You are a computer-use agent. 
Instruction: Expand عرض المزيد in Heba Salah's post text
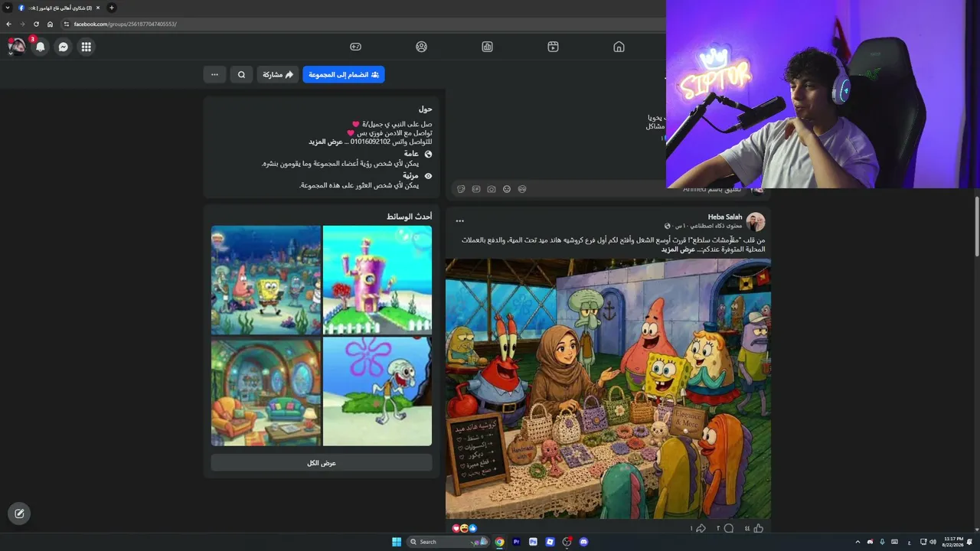coord(678,249)
